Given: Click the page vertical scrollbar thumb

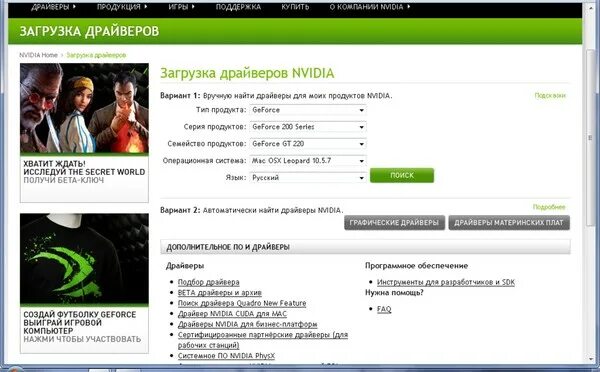Looking at the screenshot, I should [591, 139].
